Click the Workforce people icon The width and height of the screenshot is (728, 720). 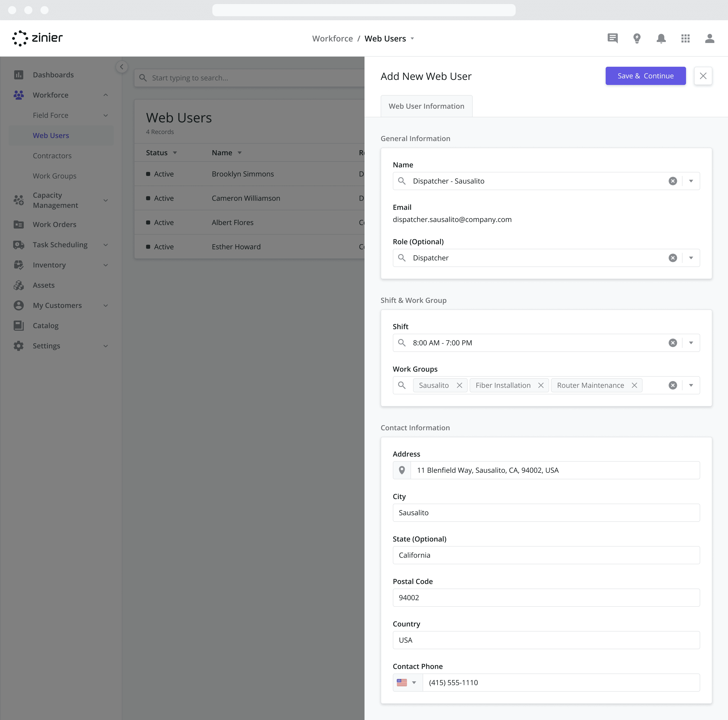point(18,95)
